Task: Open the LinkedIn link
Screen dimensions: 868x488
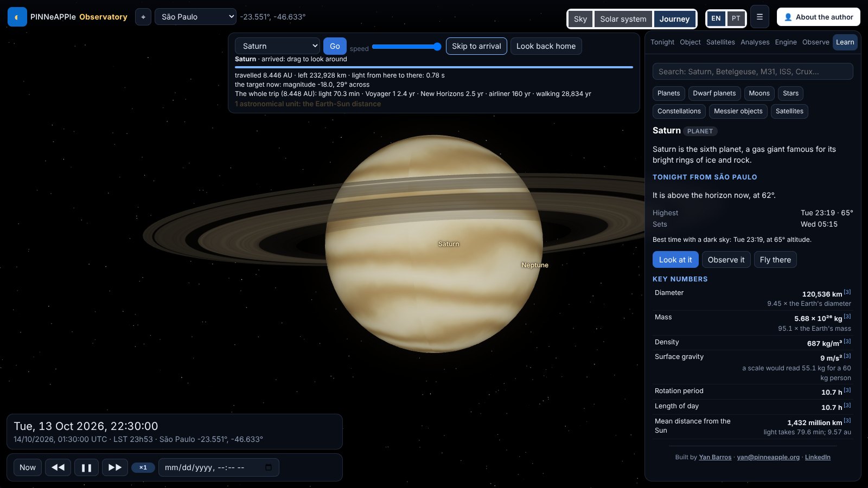Action: click(x=818, y=457)
